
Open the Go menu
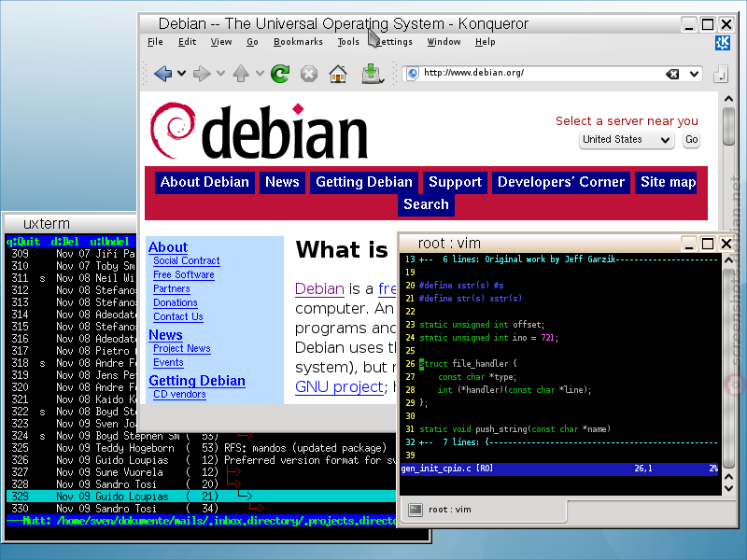coord(252,42)
